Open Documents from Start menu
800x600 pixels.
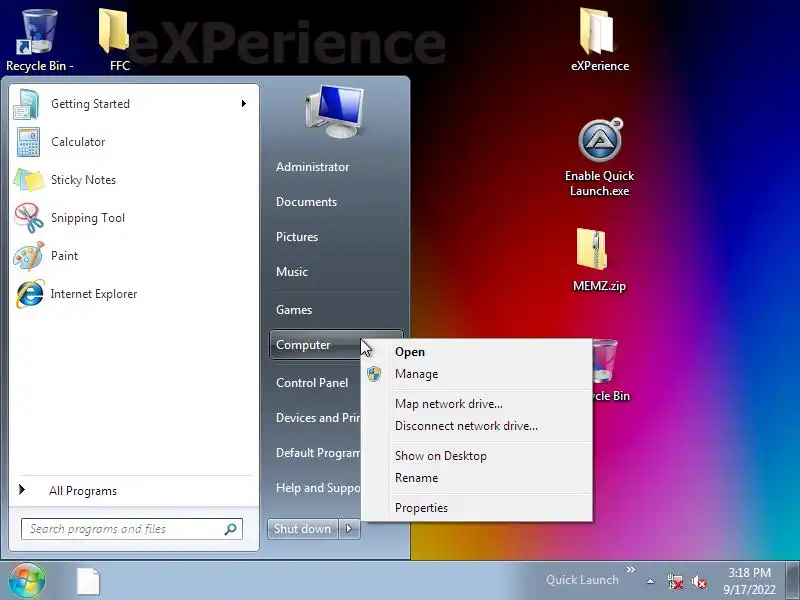pyautogui.click(x=306, y=202)
